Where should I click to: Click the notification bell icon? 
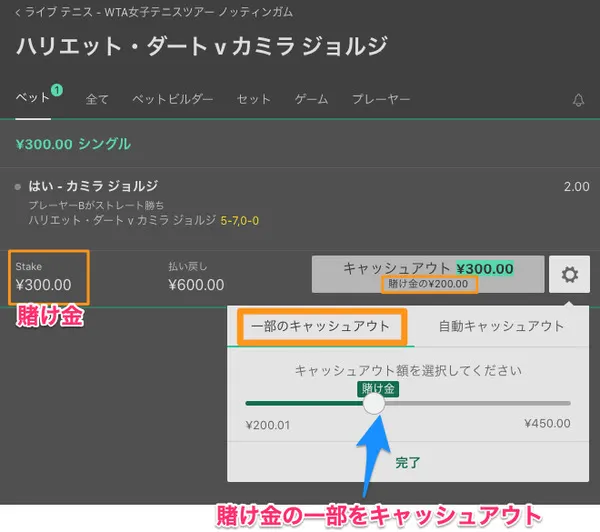[578, 100]
